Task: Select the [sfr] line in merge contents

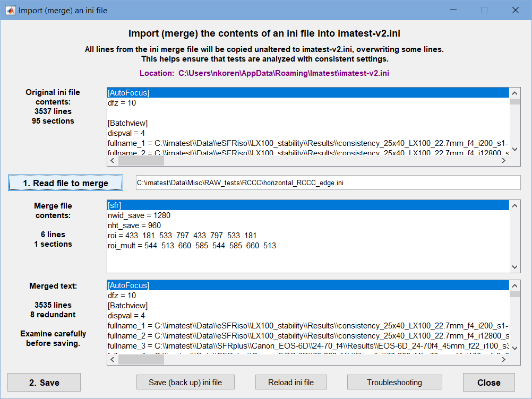Action: pos(308,205)
